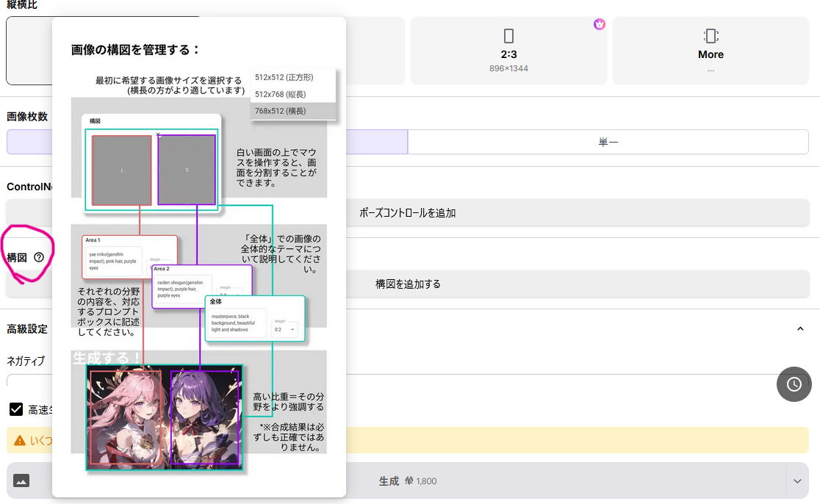The image size is (820, 504).
Task: Click the generated two-character sample image
Action: coord(165,417)
